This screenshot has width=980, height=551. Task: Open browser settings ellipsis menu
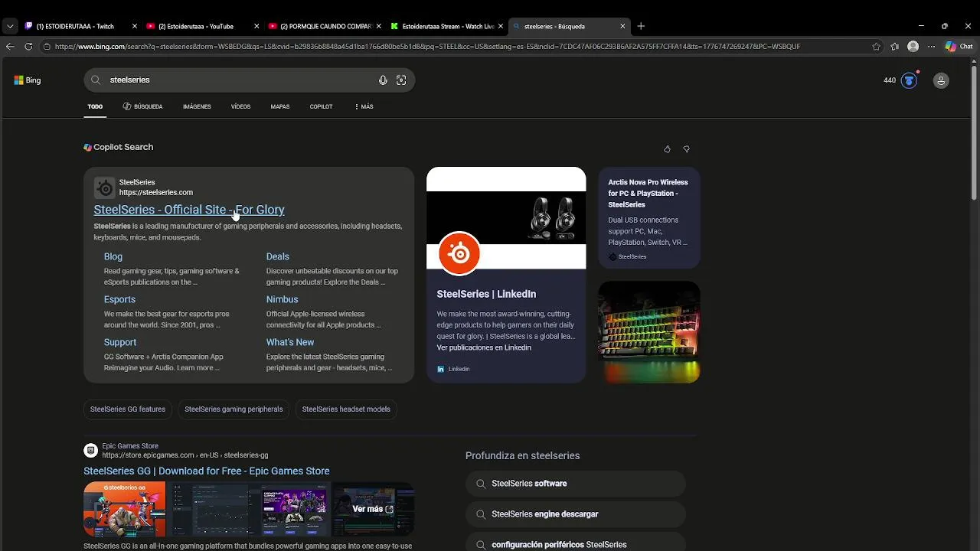pyautogui.click(x=931, y=47)
